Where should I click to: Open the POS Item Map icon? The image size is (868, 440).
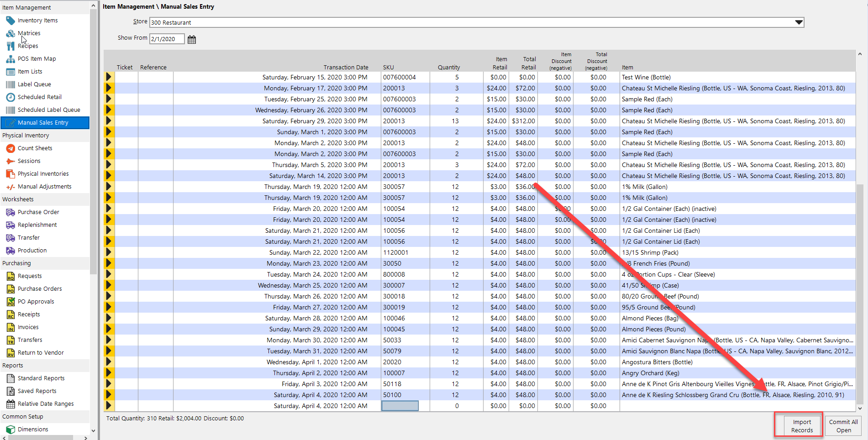click(11, 59)
